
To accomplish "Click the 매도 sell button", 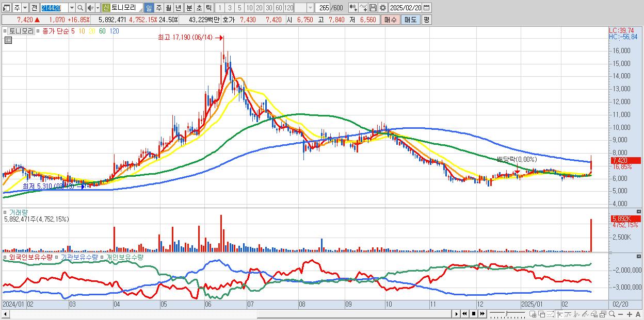I will pos(410,20).
